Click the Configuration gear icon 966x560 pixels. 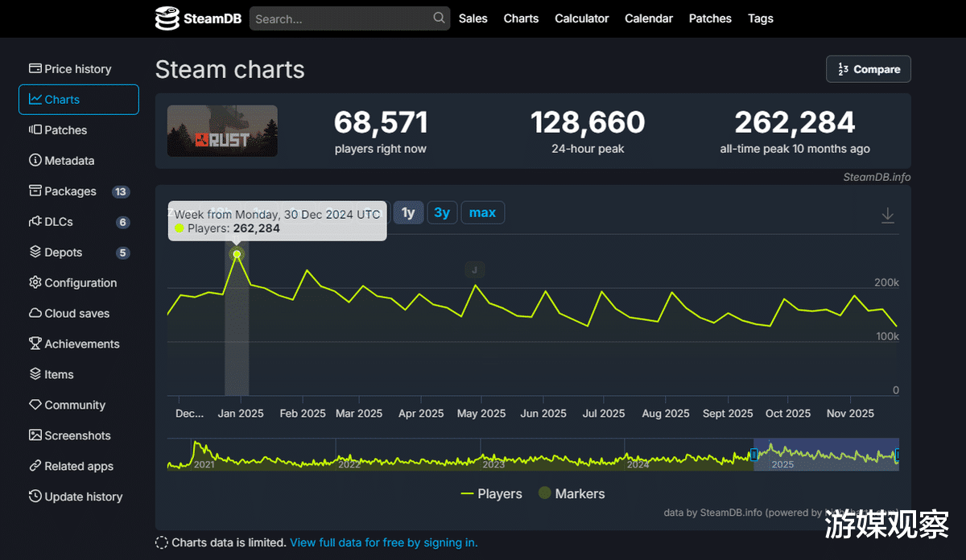(35, 282)
